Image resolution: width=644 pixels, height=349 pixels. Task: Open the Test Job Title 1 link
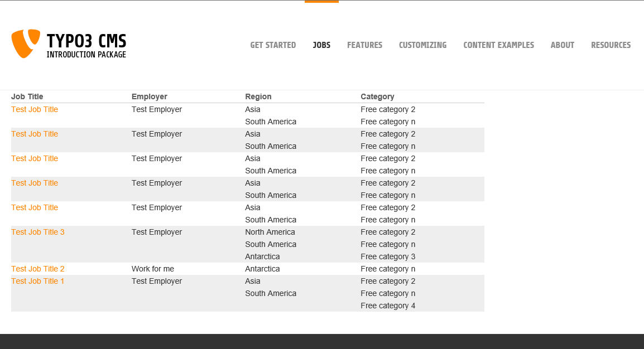click(38, 282)
